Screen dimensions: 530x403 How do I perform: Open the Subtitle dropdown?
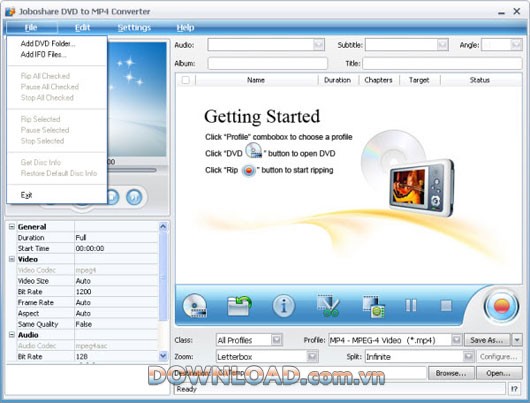click(442, 45)
